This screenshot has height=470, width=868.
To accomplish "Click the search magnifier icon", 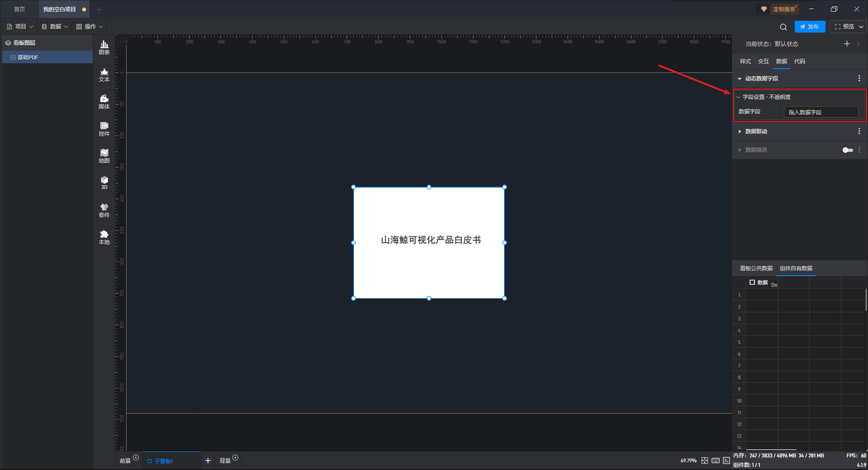I will click(783, 27).
